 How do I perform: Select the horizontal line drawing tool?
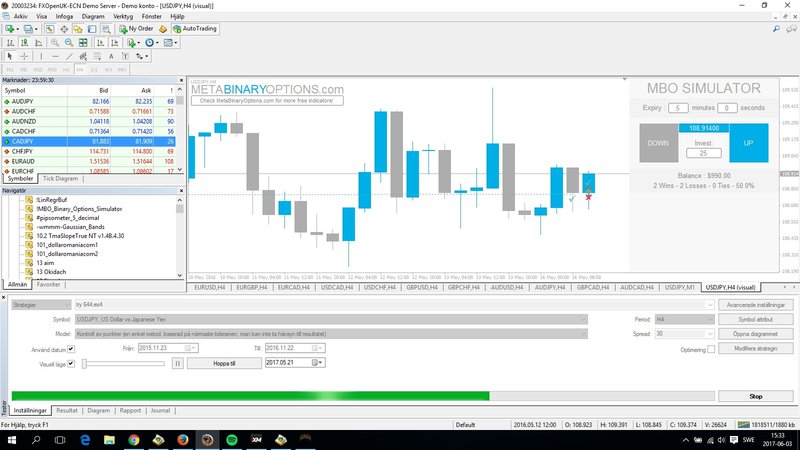55,56
